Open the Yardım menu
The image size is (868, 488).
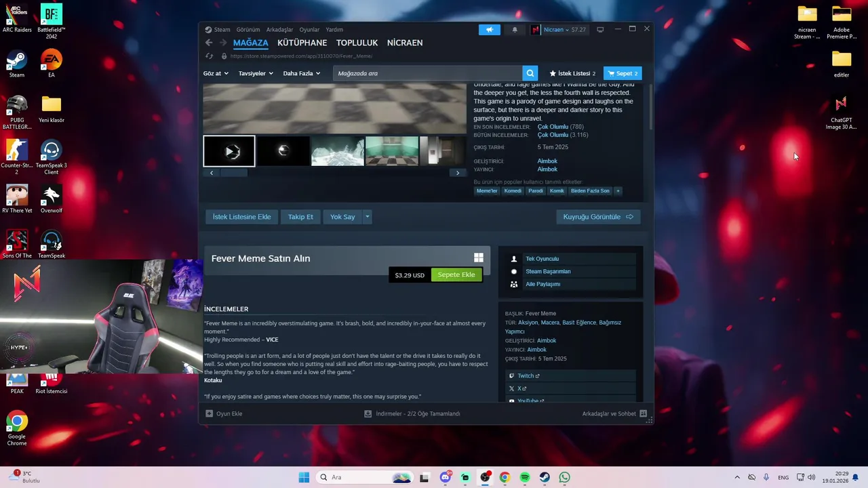(x=334, y=30)
